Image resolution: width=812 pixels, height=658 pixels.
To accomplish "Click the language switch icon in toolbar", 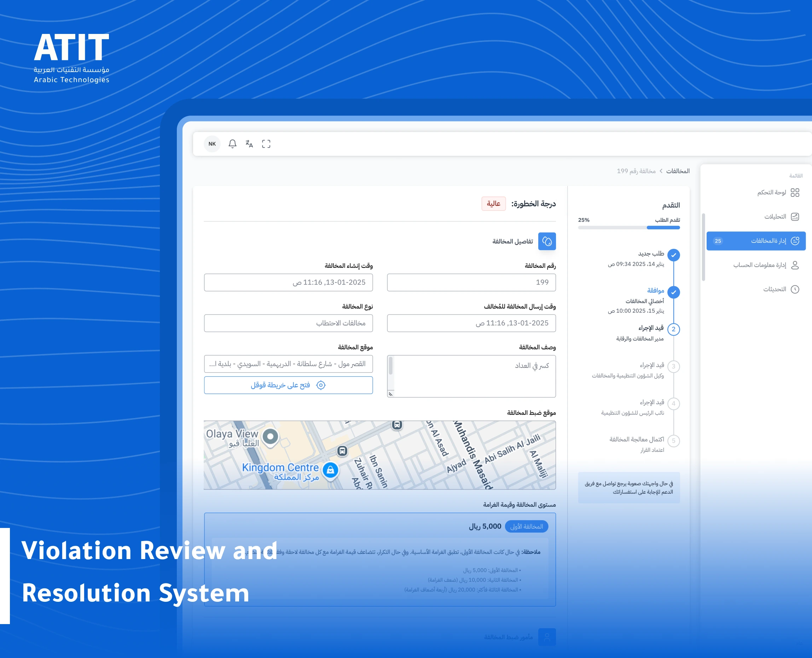I will point(249,144).
